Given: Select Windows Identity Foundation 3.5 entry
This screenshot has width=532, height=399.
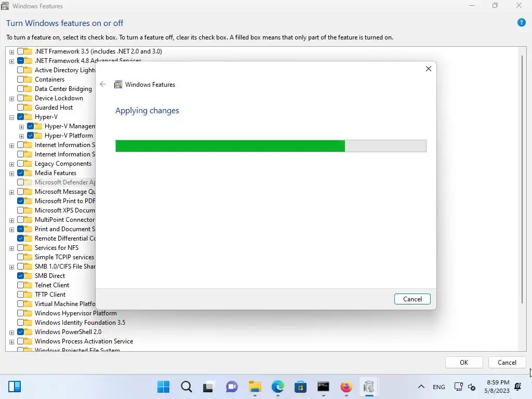Looking at the screenshot, I should pyautogui.click(x=79, y=322).
